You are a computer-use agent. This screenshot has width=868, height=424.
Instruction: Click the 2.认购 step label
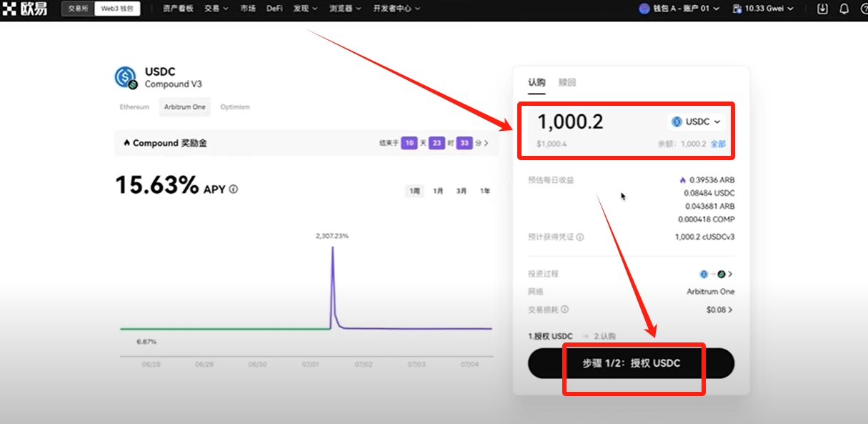(x=604, y=336)
